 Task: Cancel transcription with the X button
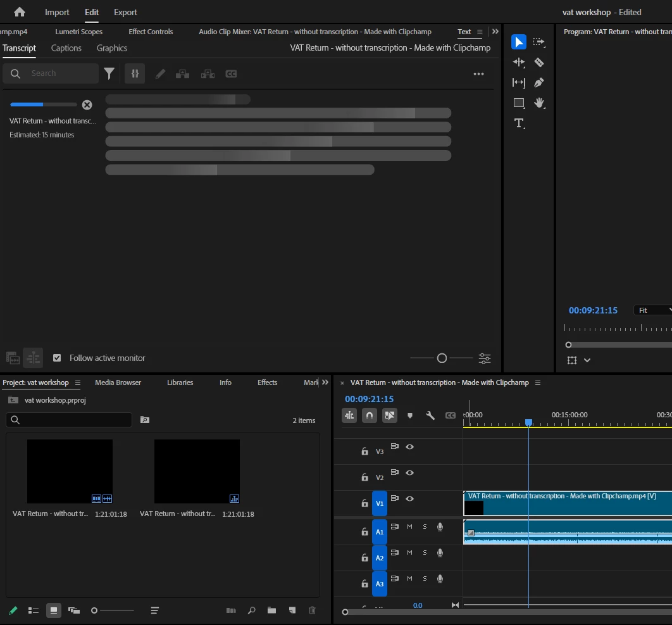point(87,104)
